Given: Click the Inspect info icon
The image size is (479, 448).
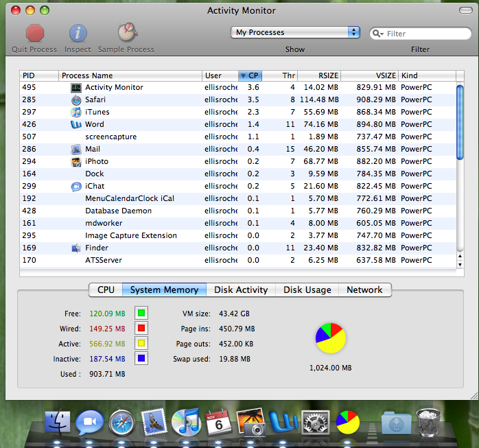Looking at the screenshot, I should point(78,33).
